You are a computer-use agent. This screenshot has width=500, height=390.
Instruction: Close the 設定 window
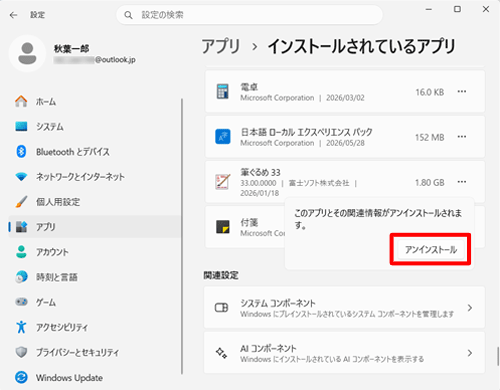[x=486, y=9]
